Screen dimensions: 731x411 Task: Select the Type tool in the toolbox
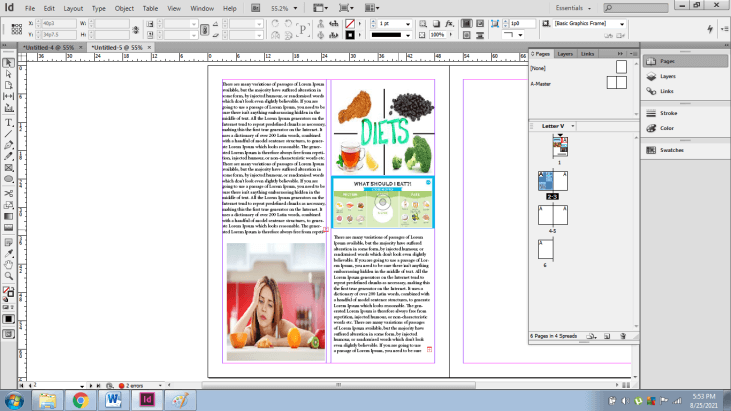[x=9, y=122]
